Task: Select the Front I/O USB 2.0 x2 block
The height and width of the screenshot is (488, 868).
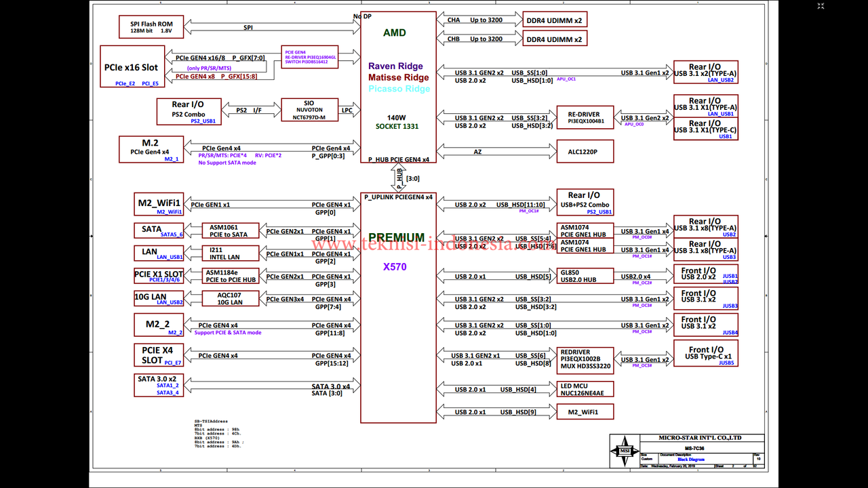Action: (705, 274)
